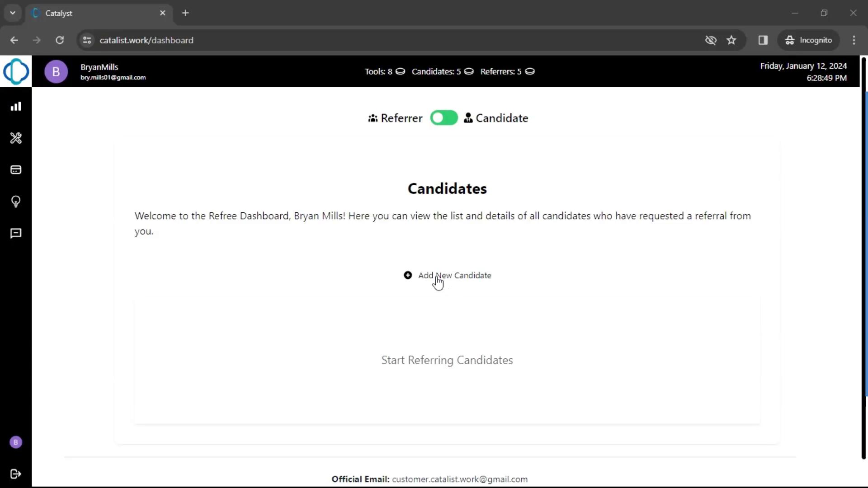This screenshot has height=488, width=868.
Task: Open the wallet or billing icon
Action: tap(16, 170)
